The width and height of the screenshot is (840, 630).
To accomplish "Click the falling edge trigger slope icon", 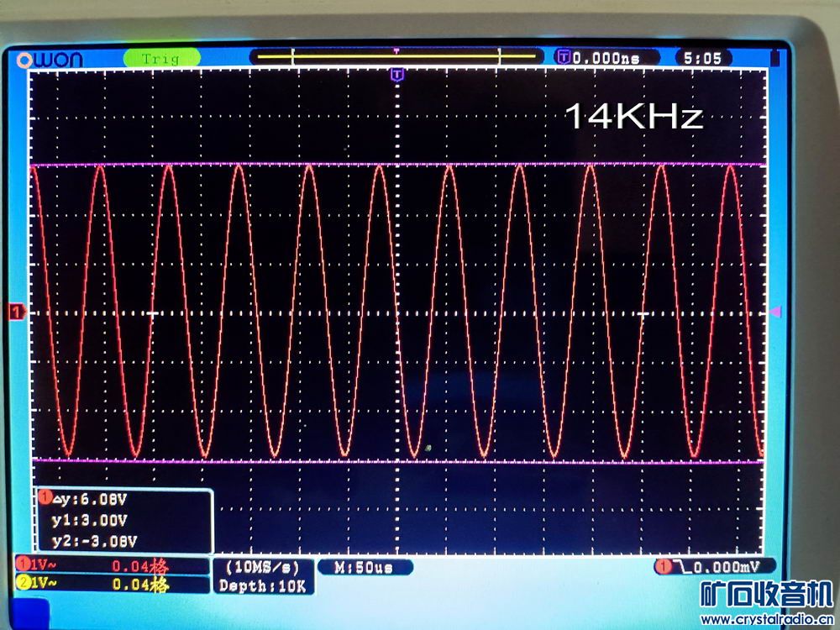I will click(x=681, y=567).
